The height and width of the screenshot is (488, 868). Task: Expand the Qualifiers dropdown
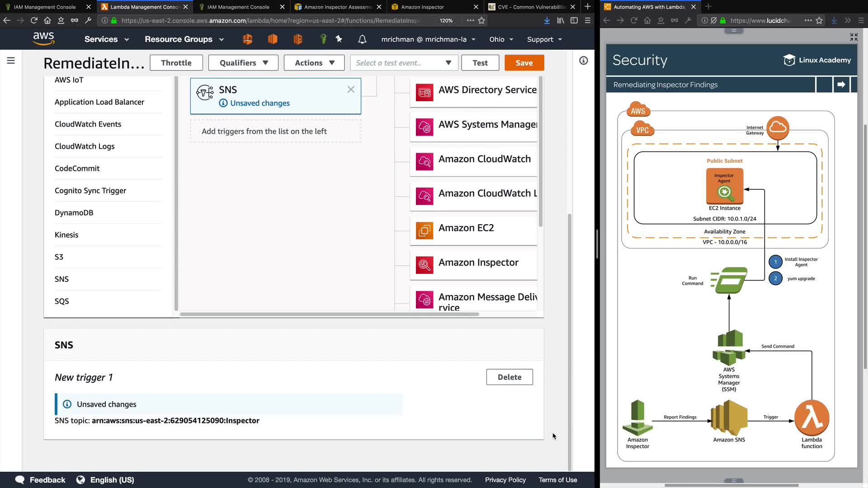tap(244, 63)
